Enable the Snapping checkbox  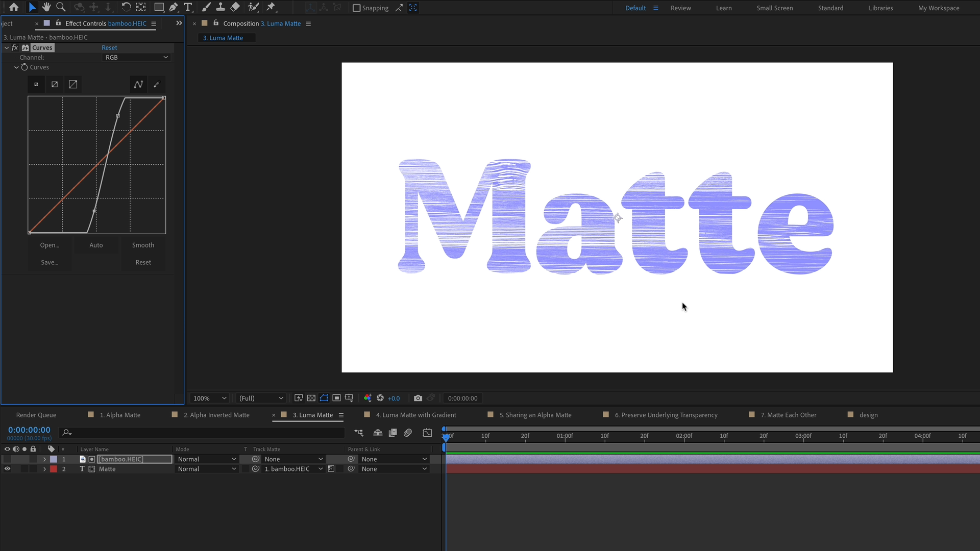coord(356,8)
